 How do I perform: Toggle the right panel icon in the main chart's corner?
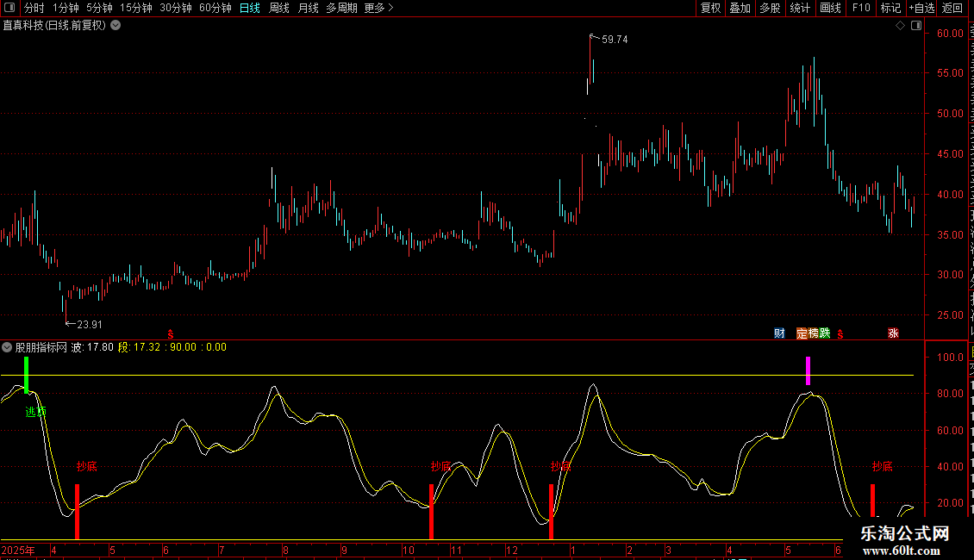916,26
